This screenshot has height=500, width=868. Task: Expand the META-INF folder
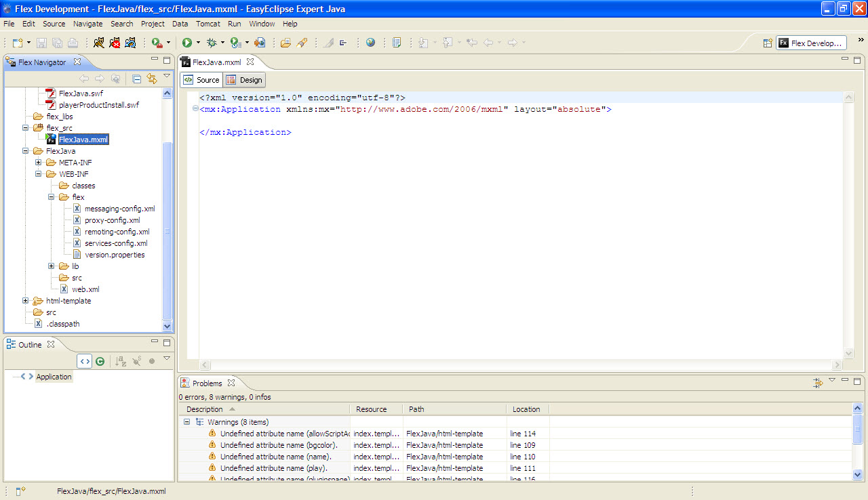coord(39,163)
